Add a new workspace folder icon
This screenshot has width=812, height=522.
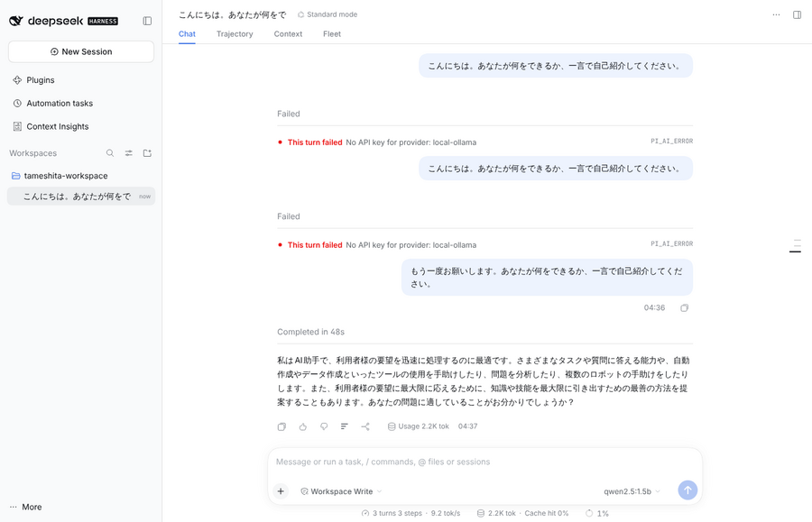(147, 153)
